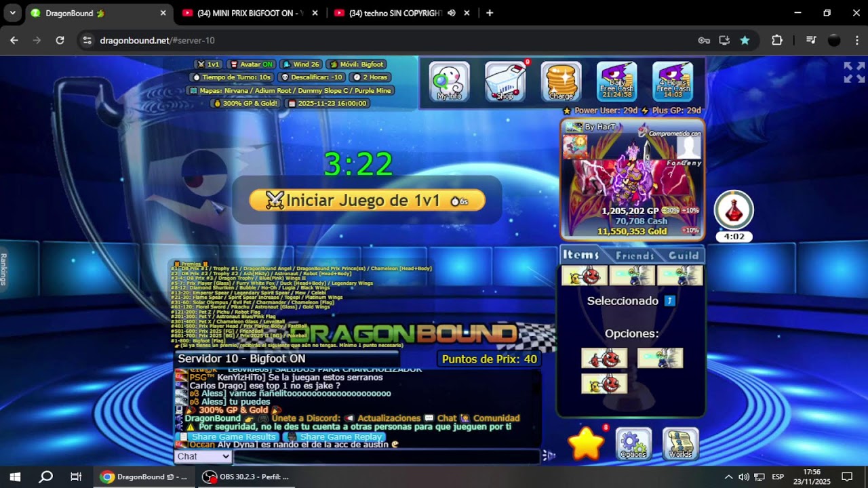Open the Shop cart icon
868x488 pixels.
505,82
